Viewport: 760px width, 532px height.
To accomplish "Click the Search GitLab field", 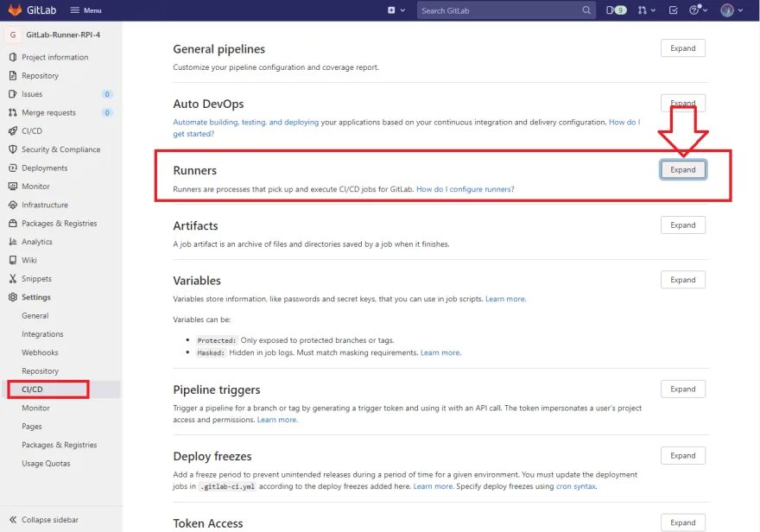I will point(505,10).
